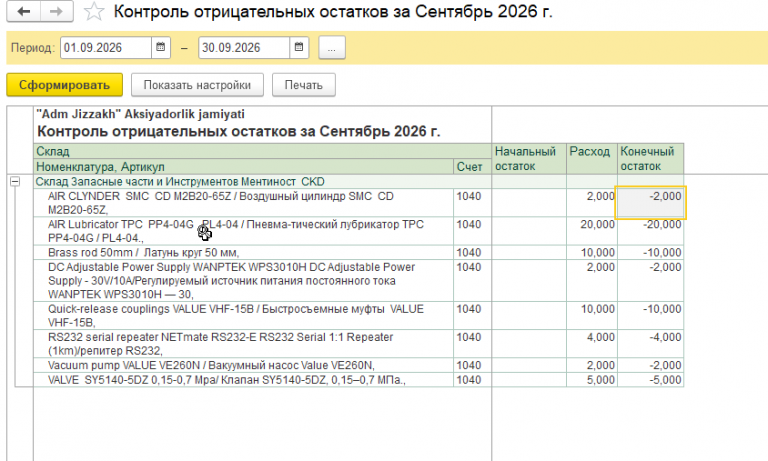Select the Brass rod 50mm row
Image resolution: width=768 pixels, height=461 pixels.
(243, 252)
